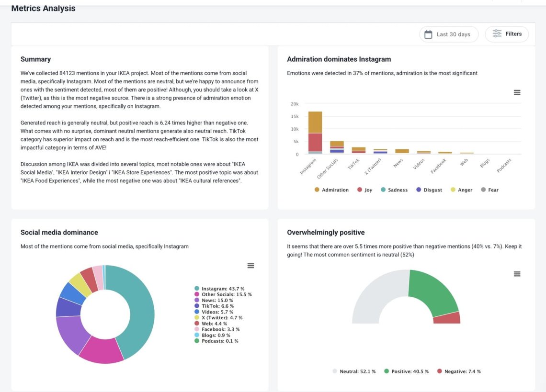Click the Podcasts x-axis label
This screenshot has width=546, height=392.
pos(504,165)
